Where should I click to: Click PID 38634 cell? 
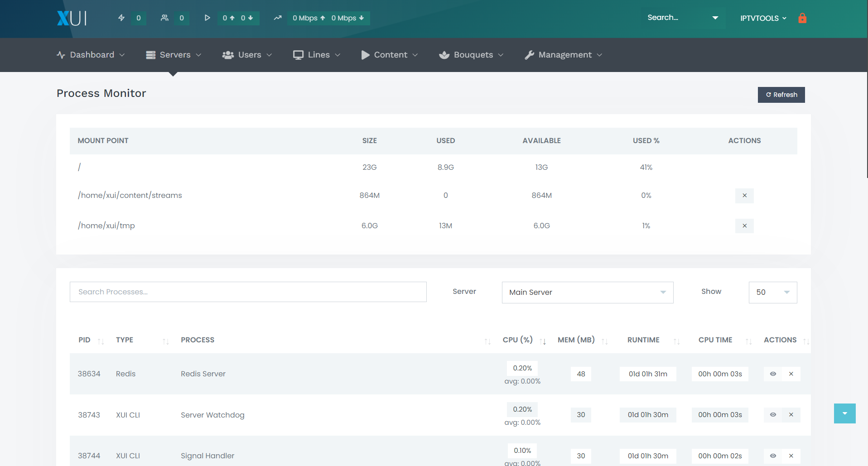coord(89,374)
